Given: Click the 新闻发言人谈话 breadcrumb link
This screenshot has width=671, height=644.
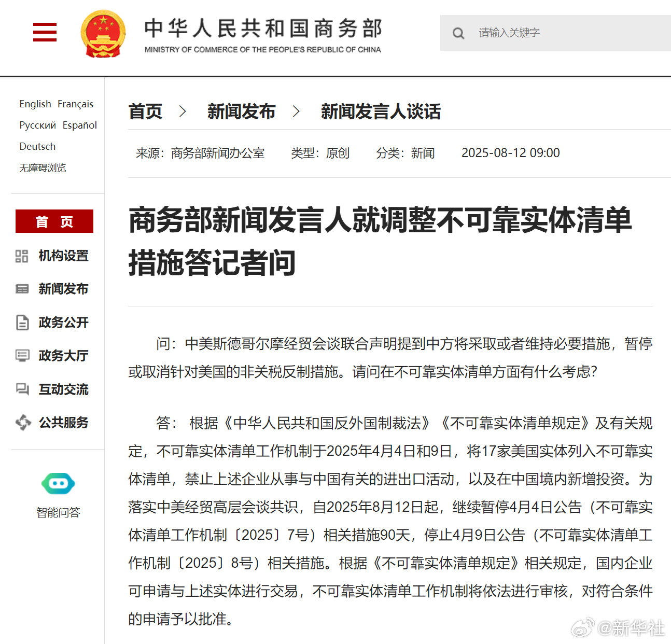Looking at the screenshot, I should click(x=381, y=111).
